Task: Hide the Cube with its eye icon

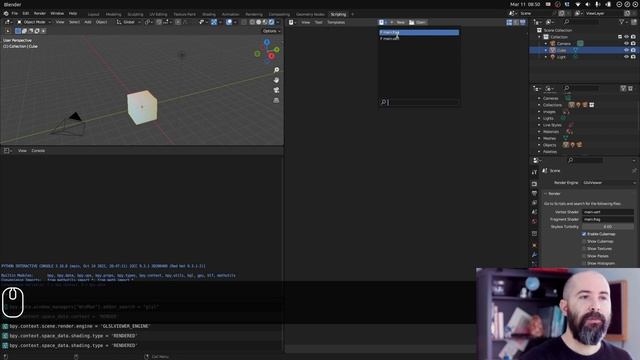Action: coord(626,50)
